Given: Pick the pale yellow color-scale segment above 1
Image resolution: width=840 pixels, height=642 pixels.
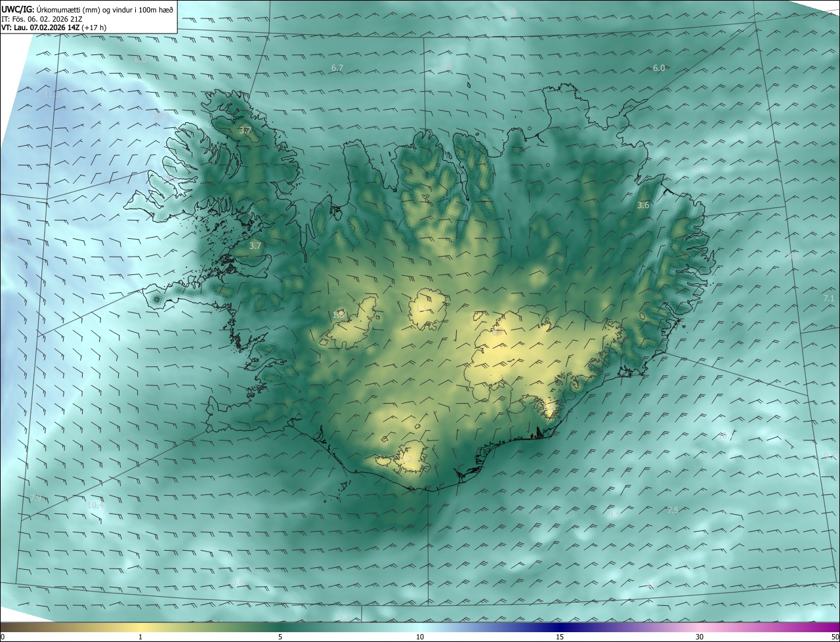Looking at the screenshot, I should [x=140, y=627].
